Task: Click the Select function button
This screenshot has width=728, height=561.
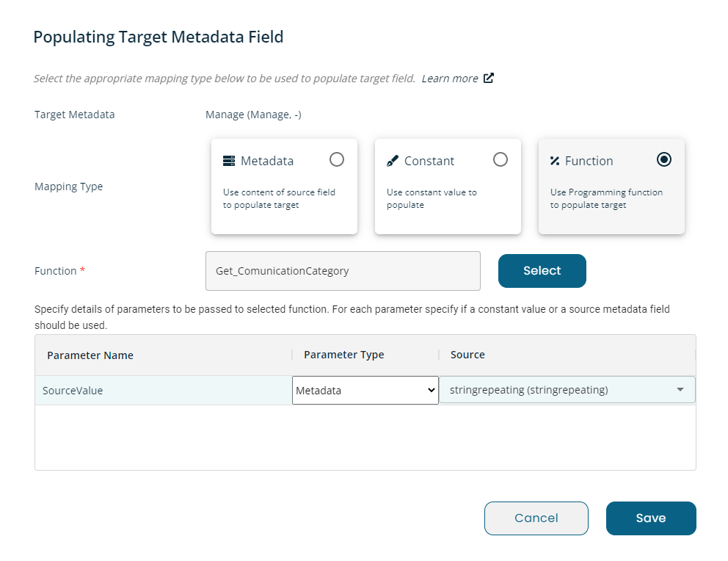Action: [542, 271]
